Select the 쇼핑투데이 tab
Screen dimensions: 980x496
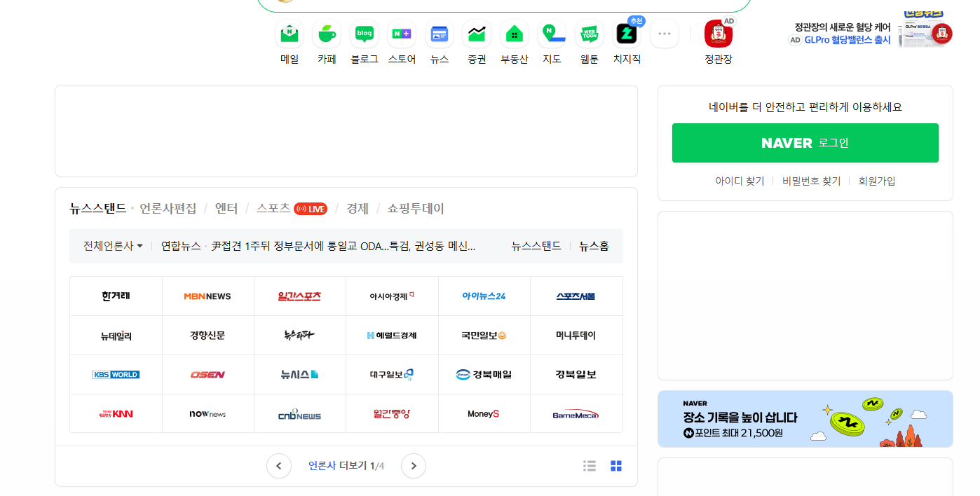416,209
